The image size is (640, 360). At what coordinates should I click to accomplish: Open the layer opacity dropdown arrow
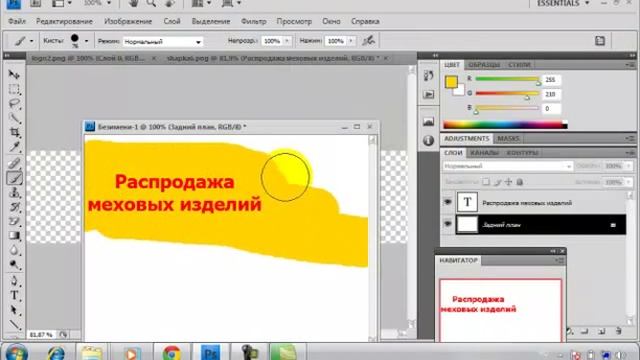click(x=628, y=166)
